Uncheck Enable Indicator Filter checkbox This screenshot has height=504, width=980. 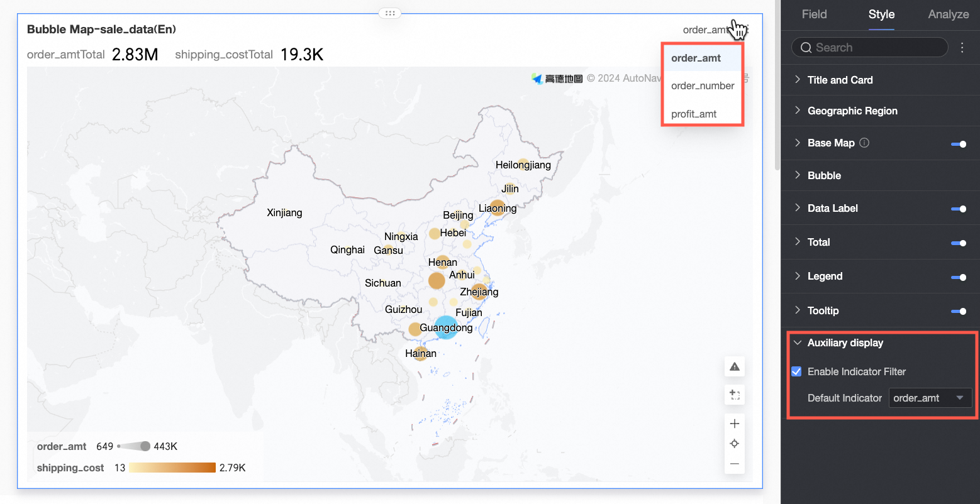[796, 371]
